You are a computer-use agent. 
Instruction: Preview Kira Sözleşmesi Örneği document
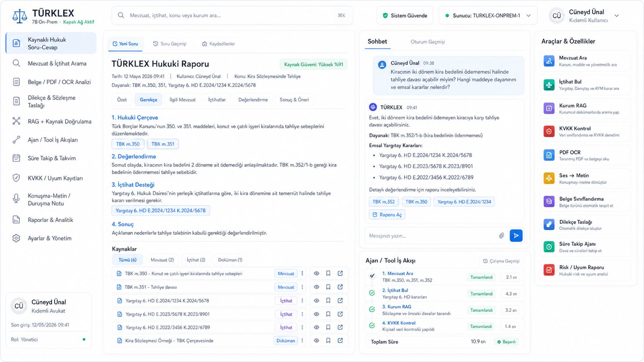point(317,341)
